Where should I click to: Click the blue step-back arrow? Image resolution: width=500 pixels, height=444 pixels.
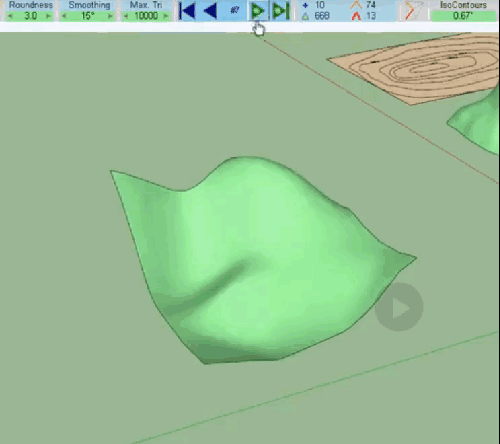(x=211, y=11)
